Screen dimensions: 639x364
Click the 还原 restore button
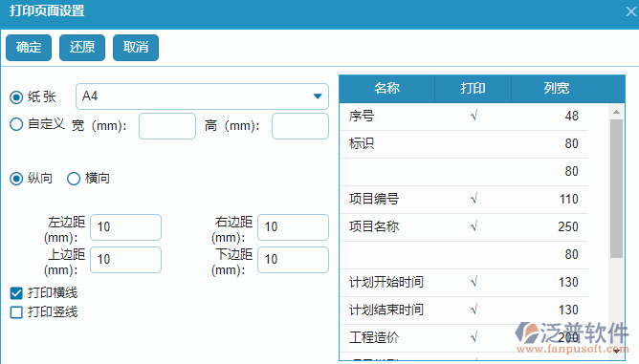82,48
